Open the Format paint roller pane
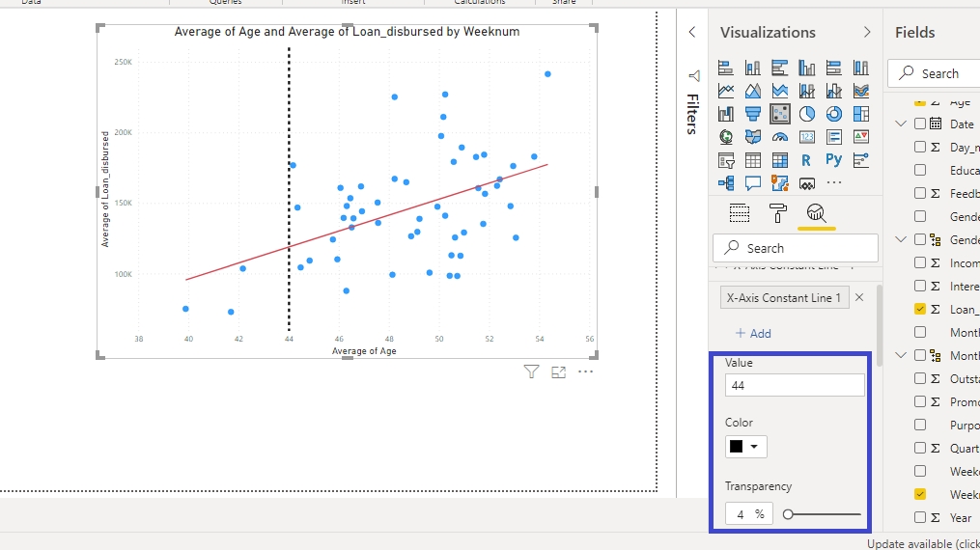 (x=778, y=213)
